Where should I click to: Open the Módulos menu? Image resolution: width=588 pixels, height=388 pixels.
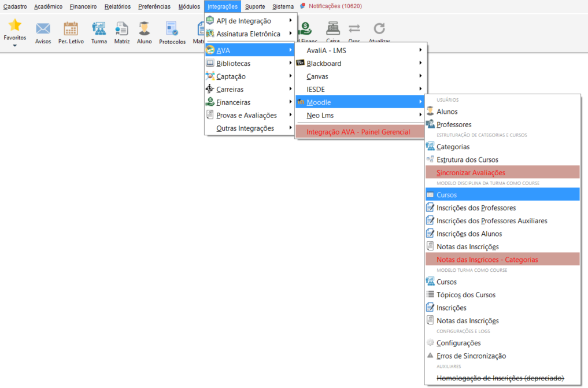pyautogui.click(x=189, y=6)
